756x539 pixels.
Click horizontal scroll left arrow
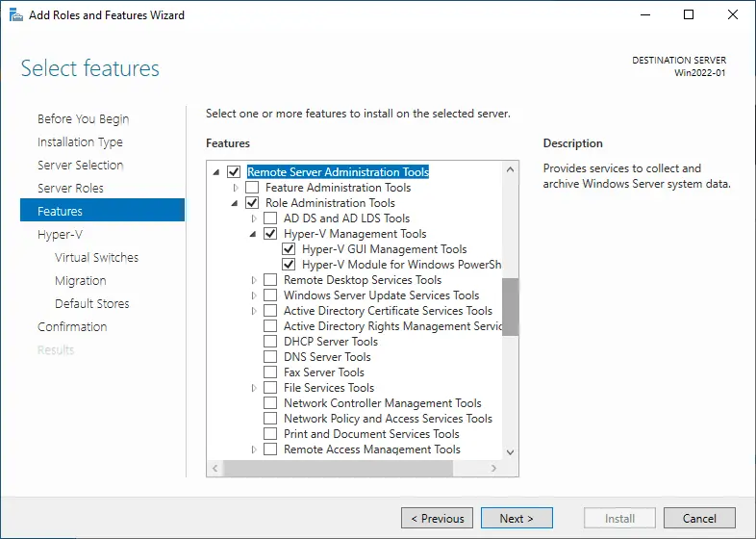pos(215,468)
